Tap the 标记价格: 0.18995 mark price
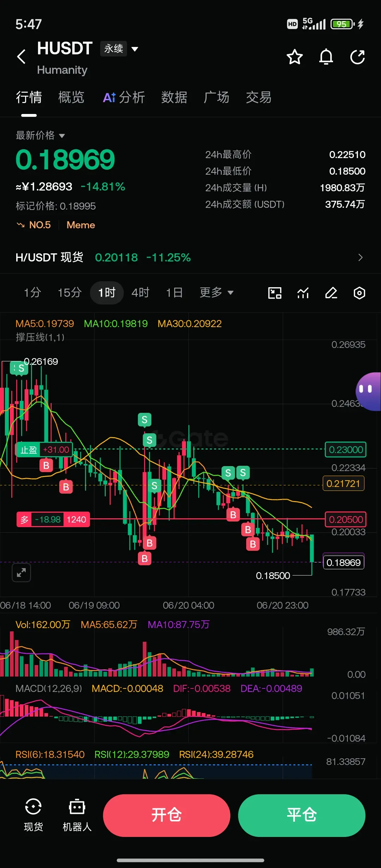381x868 pixels. pyautogui.click(x=56, y=206)
